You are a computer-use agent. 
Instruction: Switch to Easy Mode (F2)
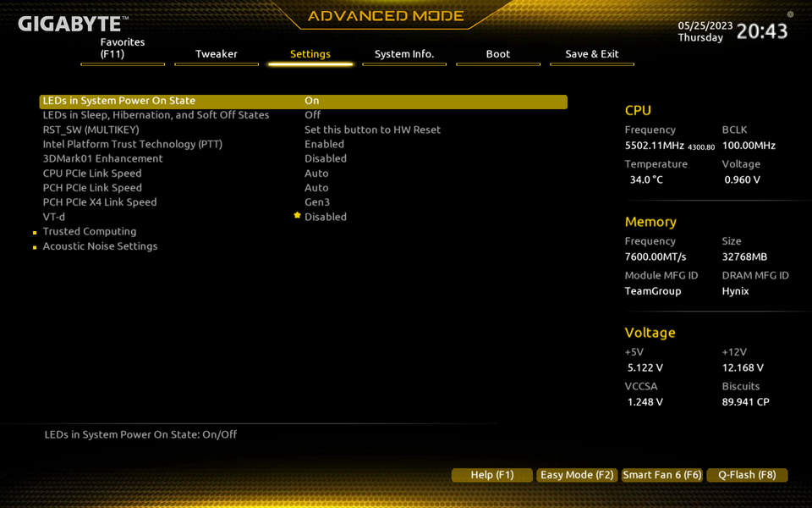tap(577, 475)
